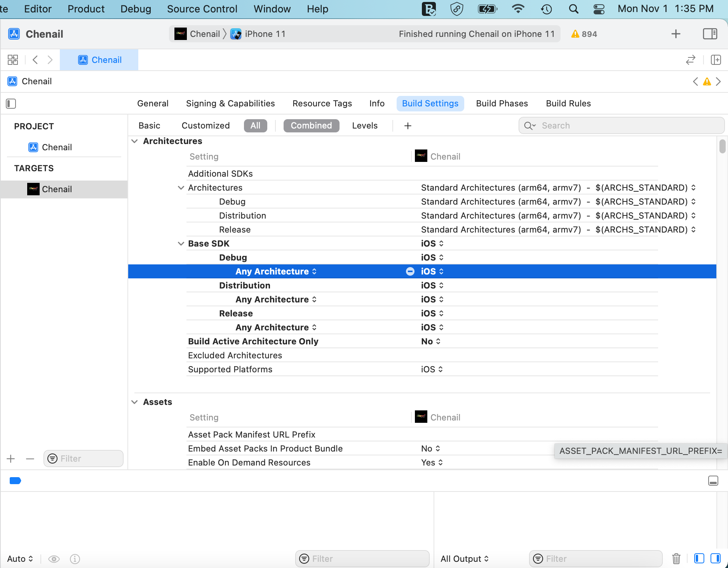
Task: Open Time Machine menu bar icon
Action: [547, 9]
